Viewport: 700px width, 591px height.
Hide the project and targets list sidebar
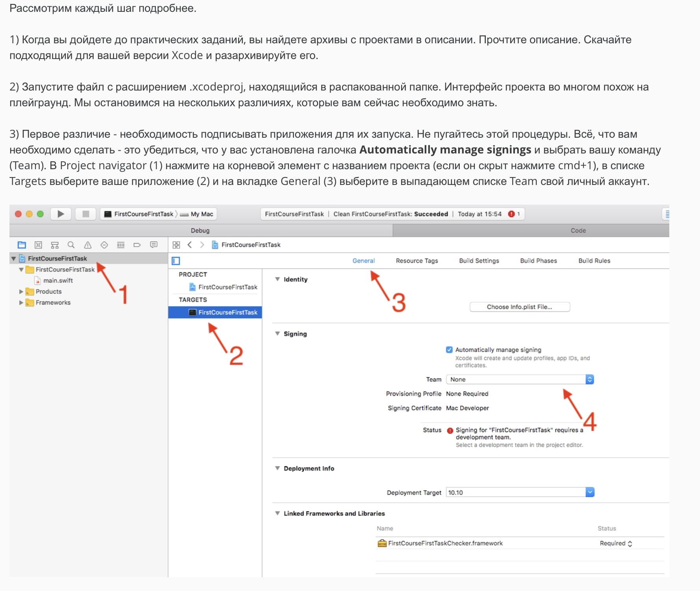176,261
